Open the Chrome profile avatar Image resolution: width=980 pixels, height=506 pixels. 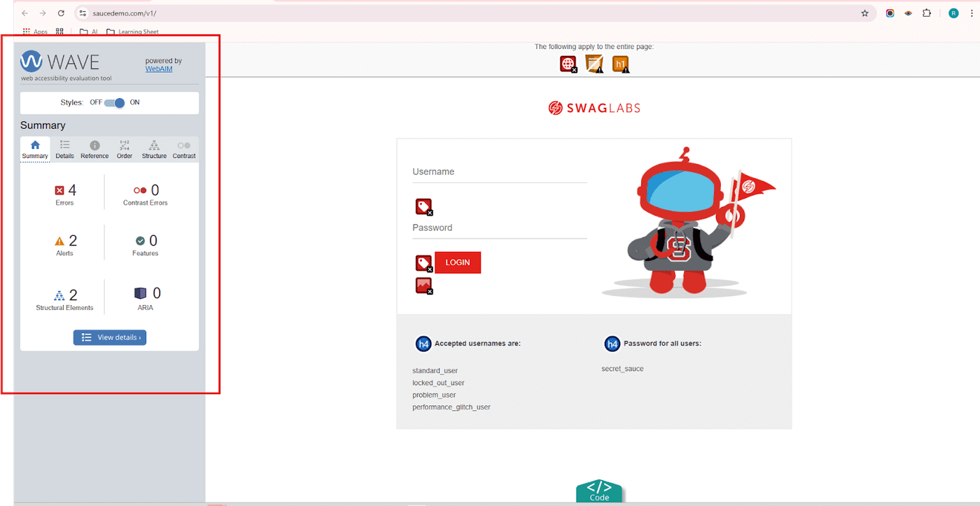tap(953, 13)
